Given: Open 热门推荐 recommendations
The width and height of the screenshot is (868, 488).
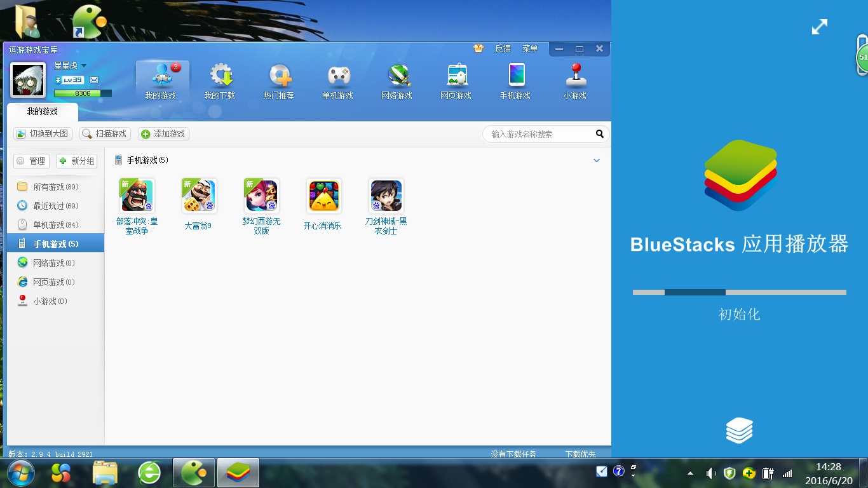Looking at the screenshot, I should (279, 81).
